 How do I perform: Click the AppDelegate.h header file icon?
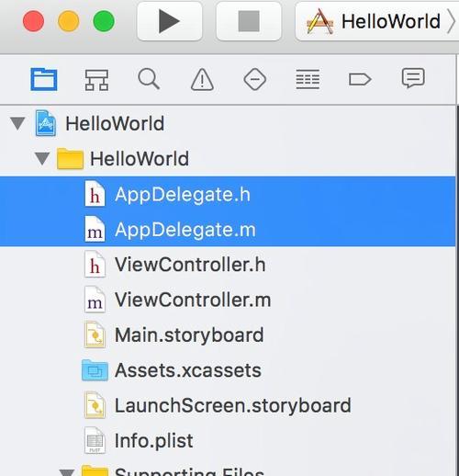coord(95,194)
